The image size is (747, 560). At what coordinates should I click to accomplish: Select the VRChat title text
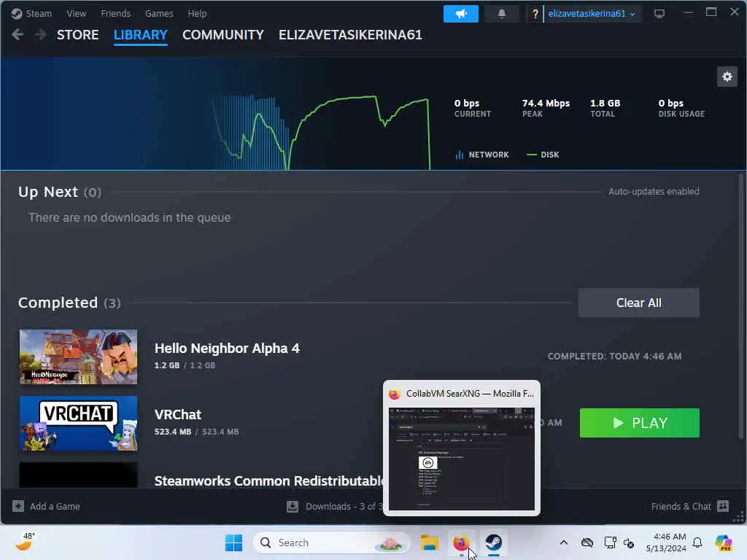coord(178,414)
